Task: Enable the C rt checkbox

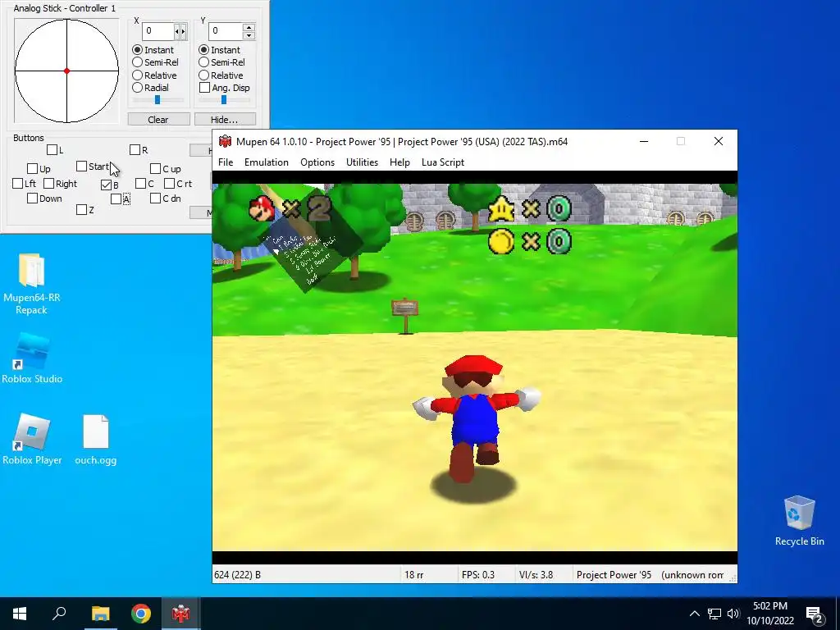Action: 169,184
